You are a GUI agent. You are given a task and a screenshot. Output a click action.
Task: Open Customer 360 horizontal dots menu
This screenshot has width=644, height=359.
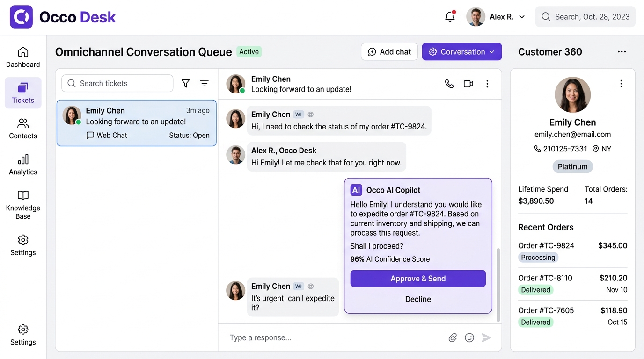click(622, 52)
